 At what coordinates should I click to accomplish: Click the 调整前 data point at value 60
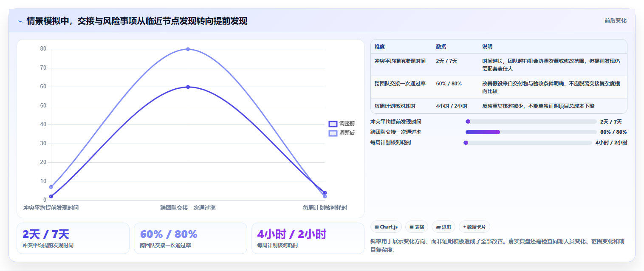pos(188,87)
